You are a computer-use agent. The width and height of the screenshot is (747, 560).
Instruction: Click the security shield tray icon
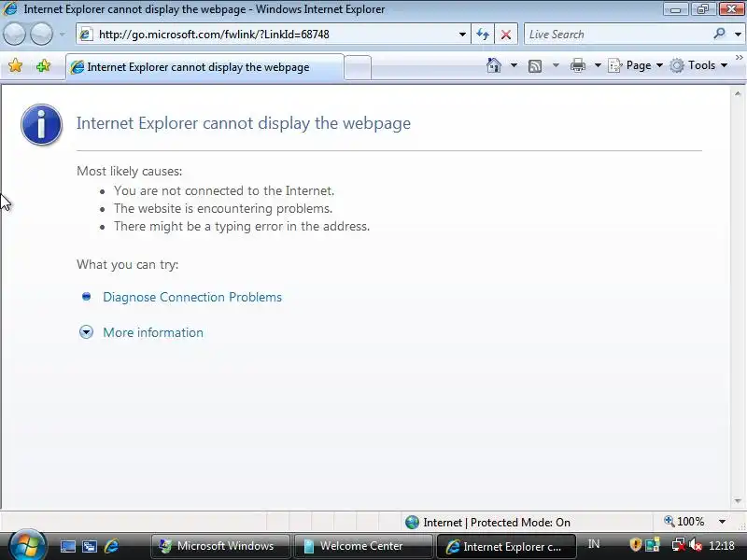[x=635, y=544]
